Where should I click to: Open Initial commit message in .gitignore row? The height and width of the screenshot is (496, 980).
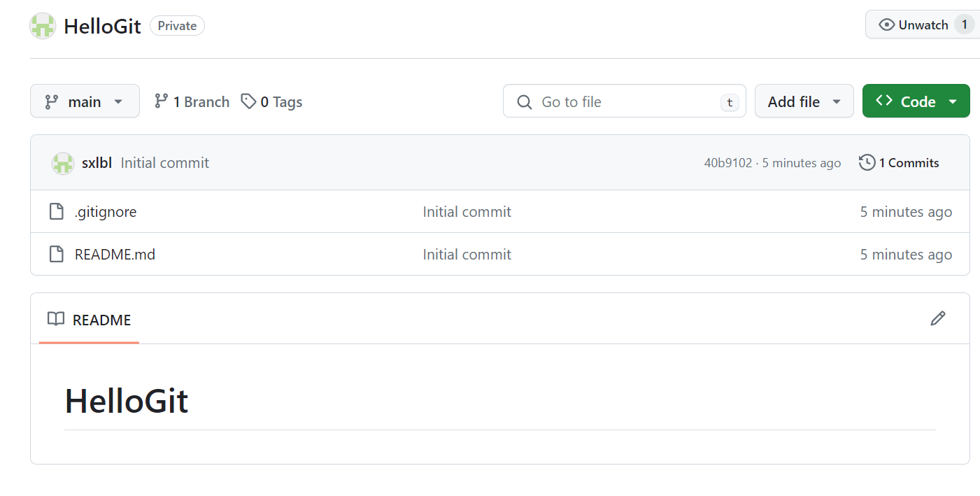pyautogui.click(x=467, y=212)
